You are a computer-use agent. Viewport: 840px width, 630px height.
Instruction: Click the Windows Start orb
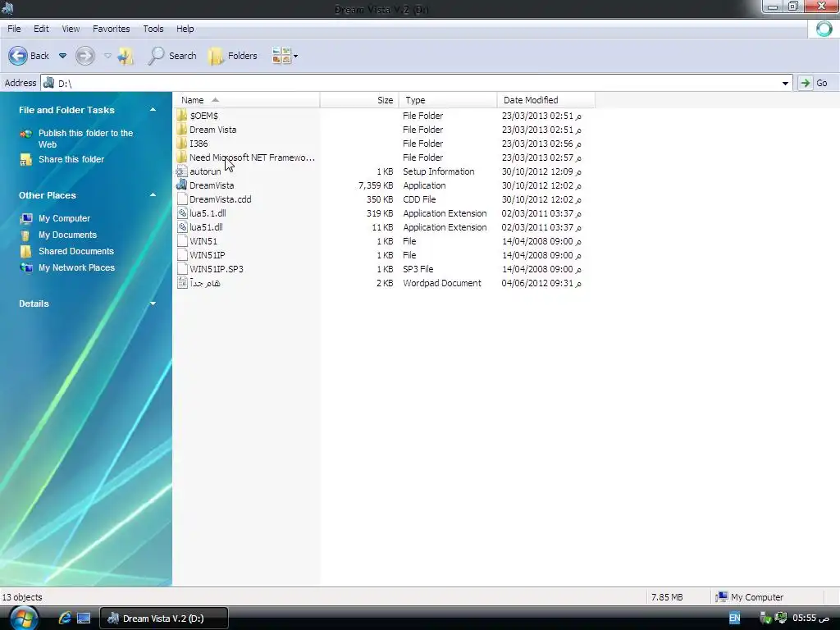coord(24,618)
